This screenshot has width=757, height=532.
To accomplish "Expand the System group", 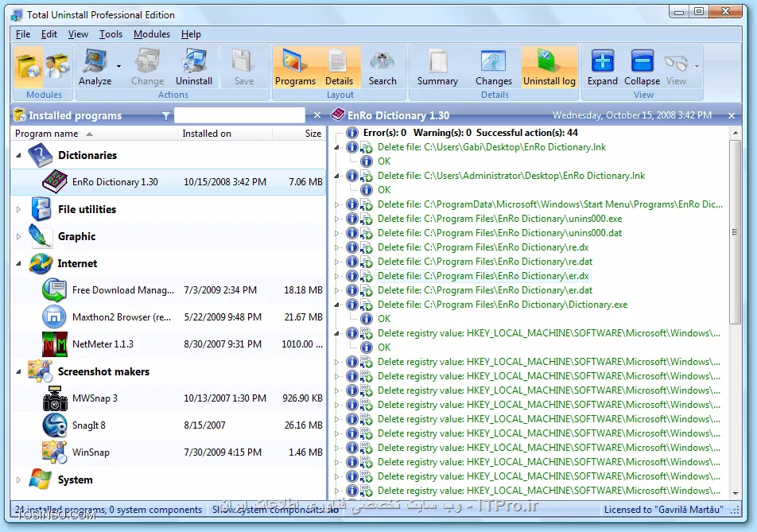I will click(18, 480).
